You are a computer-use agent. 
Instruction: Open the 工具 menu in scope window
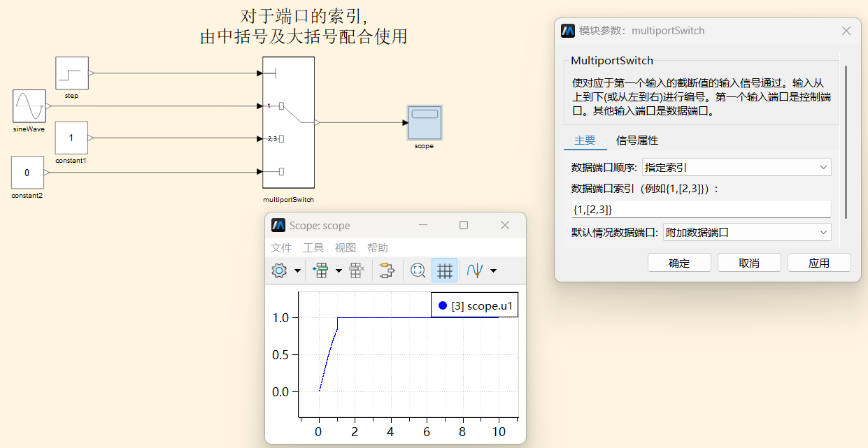pyautogui.click(x=313, y=248)
